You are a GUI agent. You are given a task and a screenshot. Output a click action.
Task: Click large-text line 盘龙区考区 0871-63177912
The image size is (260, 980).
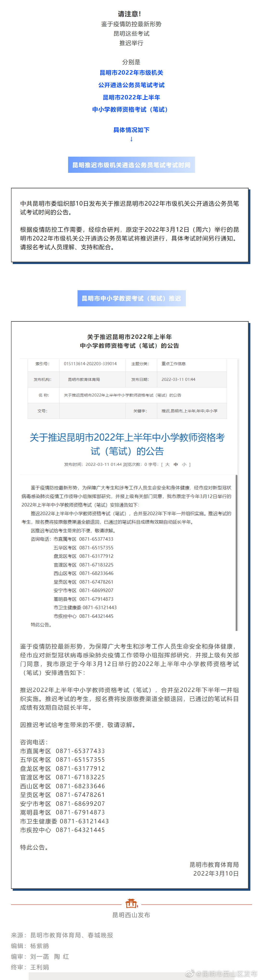[x=62, y=768]
